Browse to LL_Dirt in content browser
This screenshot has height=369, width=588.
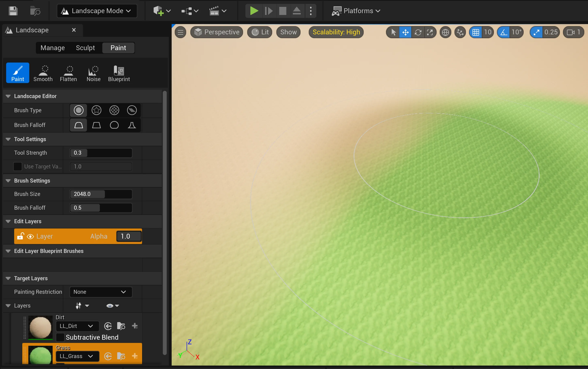121,326
